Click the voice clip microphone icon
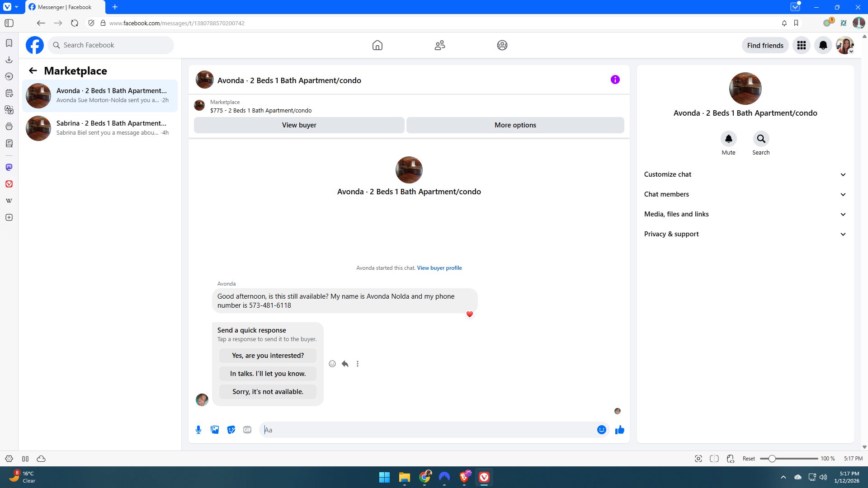 (198, 430)
